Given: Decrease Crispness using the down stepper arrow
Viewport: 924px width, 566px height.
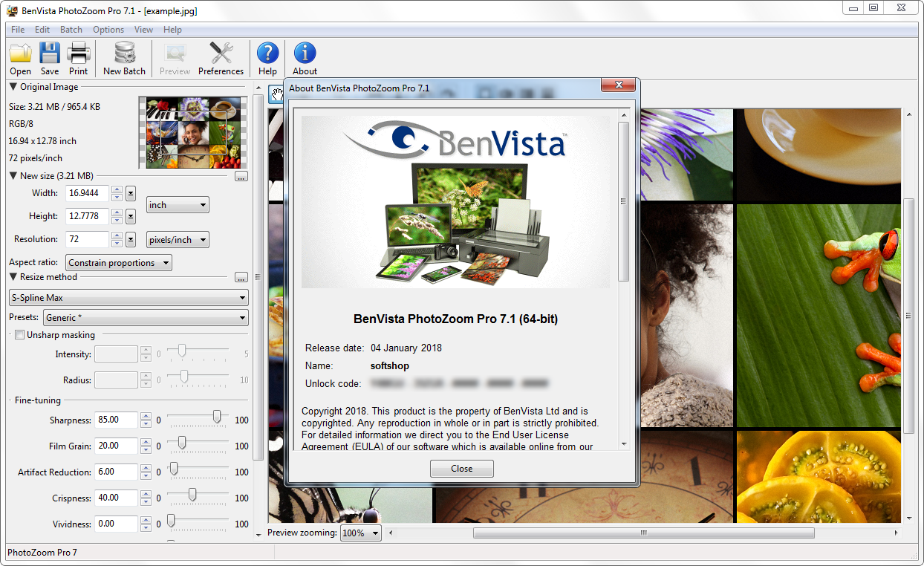Looking at the screenshot, I should (x=146, y=502).
